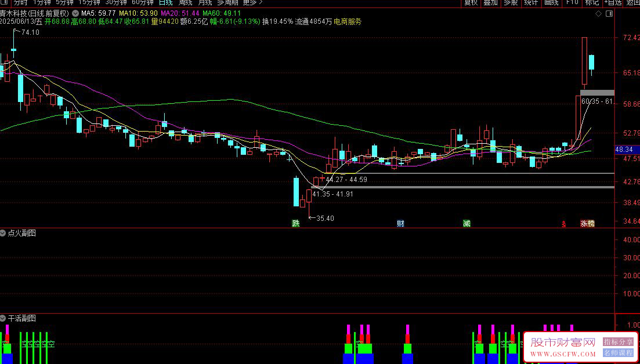Switch to the 15分钟 period tab
This screenshot has height=364, width=640.
[89, 2]
